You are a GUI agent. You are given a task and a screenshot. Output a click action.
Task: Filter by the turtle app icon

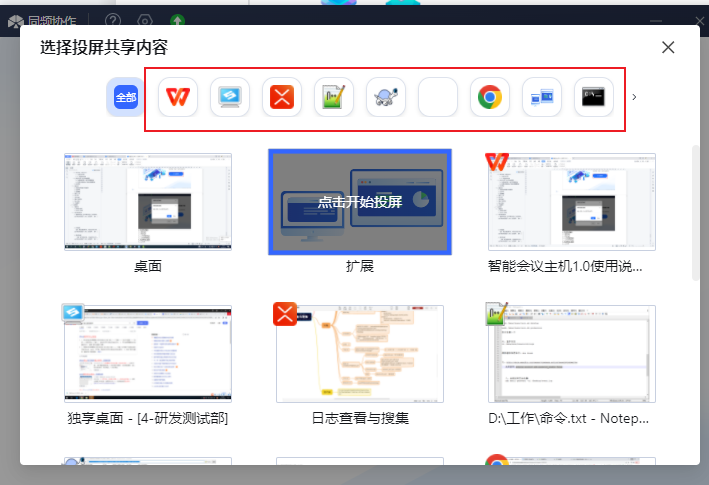click(386, 97)
